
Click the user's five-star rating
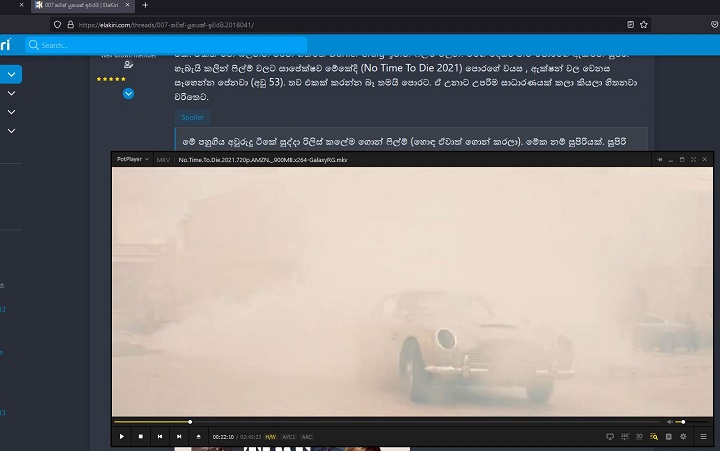[111, 79]
